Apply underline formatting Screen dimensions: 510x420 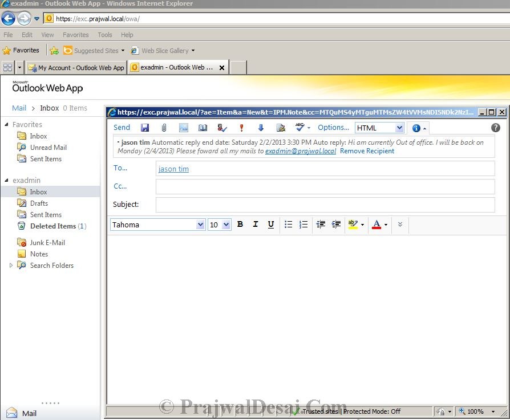[x=270, y=225]
